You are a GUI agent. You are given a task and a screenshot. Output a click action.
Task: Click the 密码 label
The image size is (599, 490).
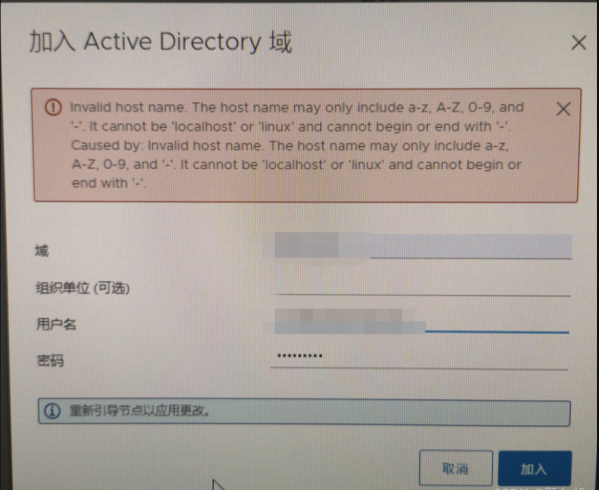pyautogui.click(x=50, y=360)
